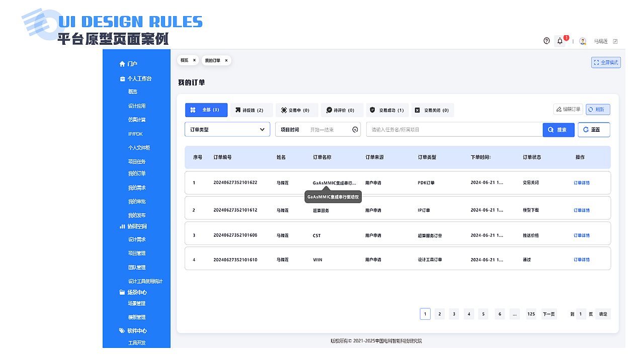Open 仿真计算 in the sidebar
The width and height of the screenshot is (644, 362).
(x=137, y=120)
